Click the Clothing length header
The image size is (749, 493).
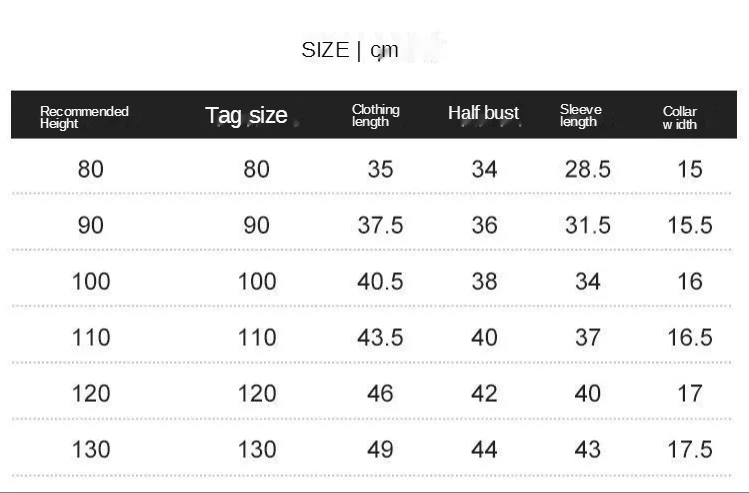375,115
